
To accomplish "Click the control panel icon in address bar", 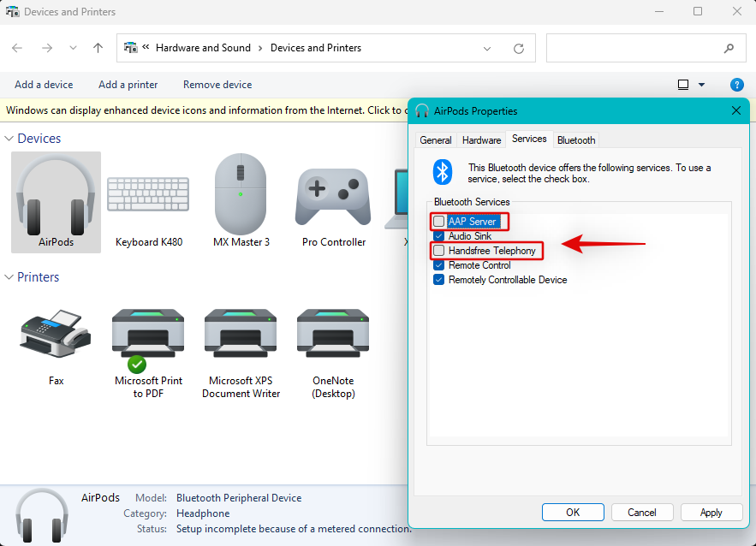I will point(131,48).
